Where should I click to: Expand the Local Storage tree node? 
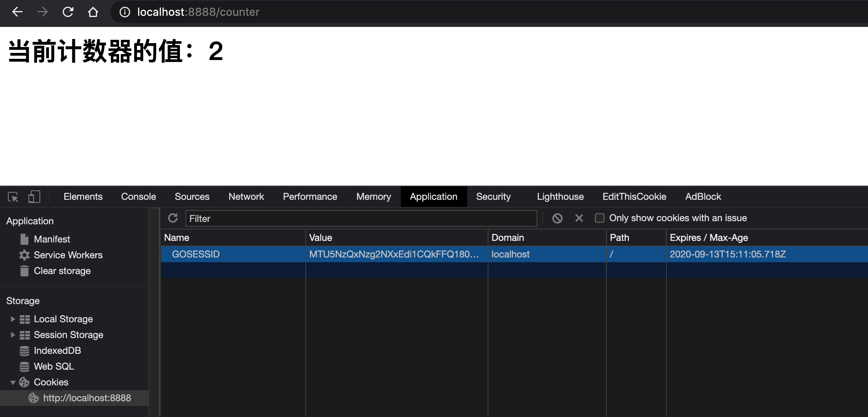(x=13, y=319)
